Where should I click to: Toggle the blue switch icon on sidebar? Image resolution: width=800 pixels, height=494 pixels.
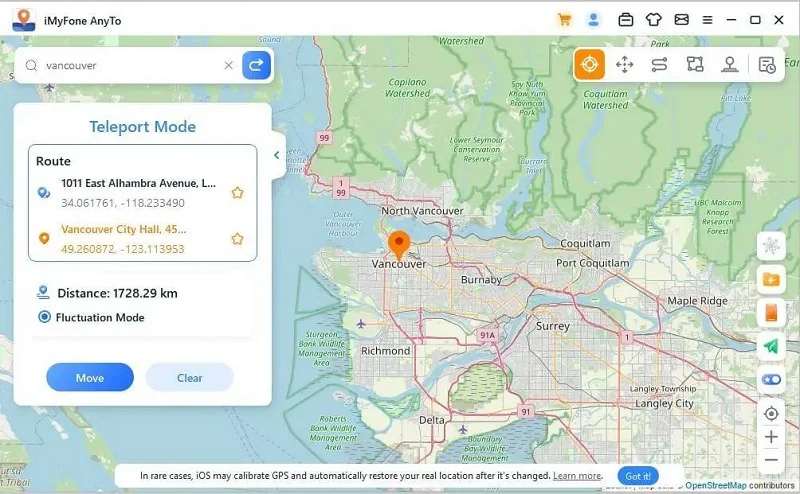(x=771, y=380)
